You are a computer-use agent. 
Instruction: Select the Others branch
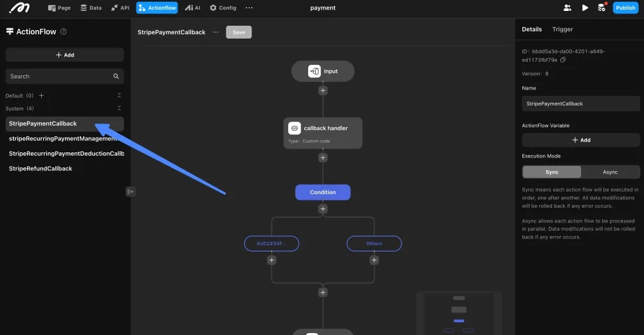374,244
